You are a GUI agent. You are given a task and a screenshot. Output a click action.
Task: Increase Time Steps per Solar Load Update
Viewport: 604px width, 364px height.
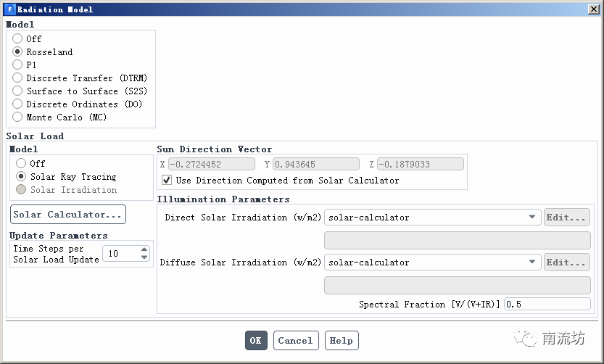[x=144, y=249]
